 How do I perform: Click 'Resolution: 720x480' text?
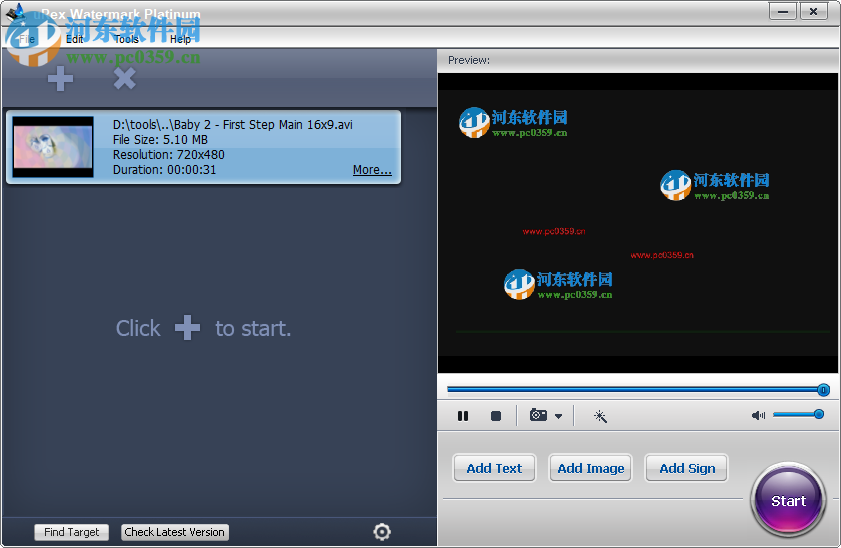(x=168, y=154)
